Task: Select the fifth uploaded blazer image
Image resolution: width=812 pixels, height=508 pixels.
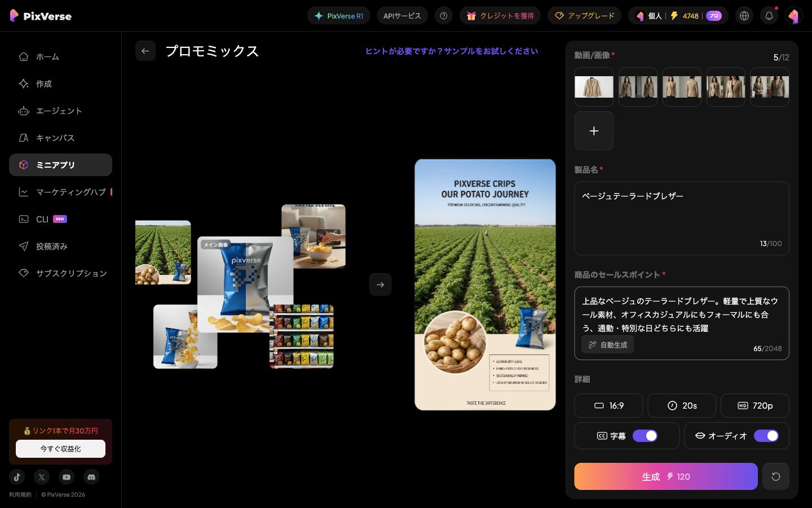Action: coord(770,87)
